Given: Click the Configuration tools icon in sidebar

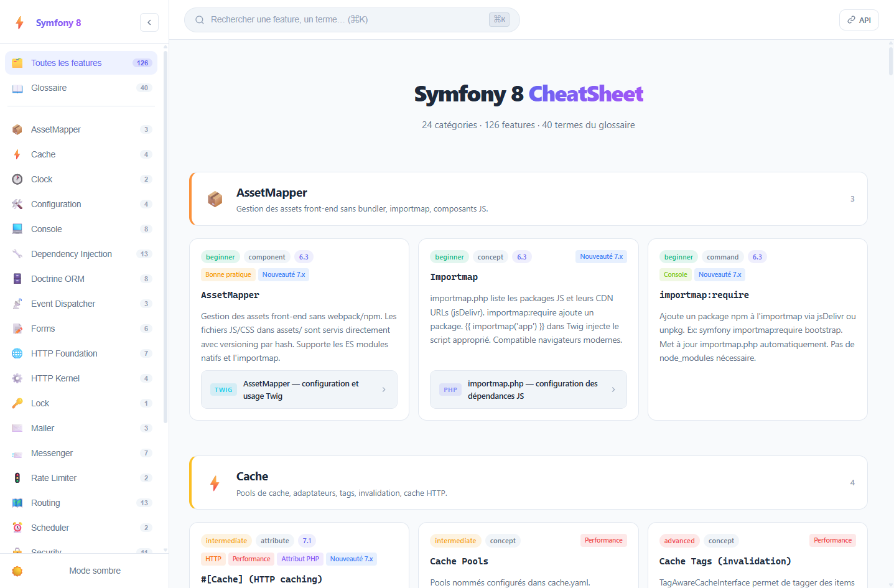Looking at the screenshot, I should coord(17,204).
